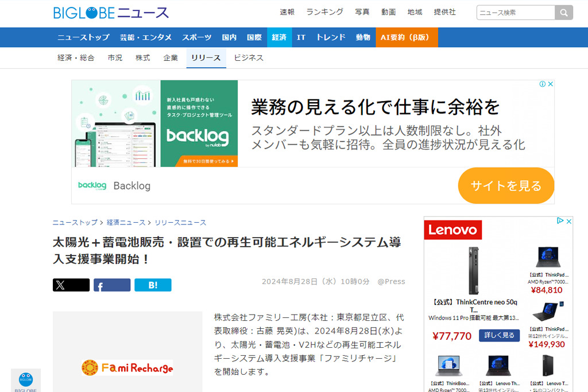Share the article on Facebook
The image size is (588, 392).
112,285
